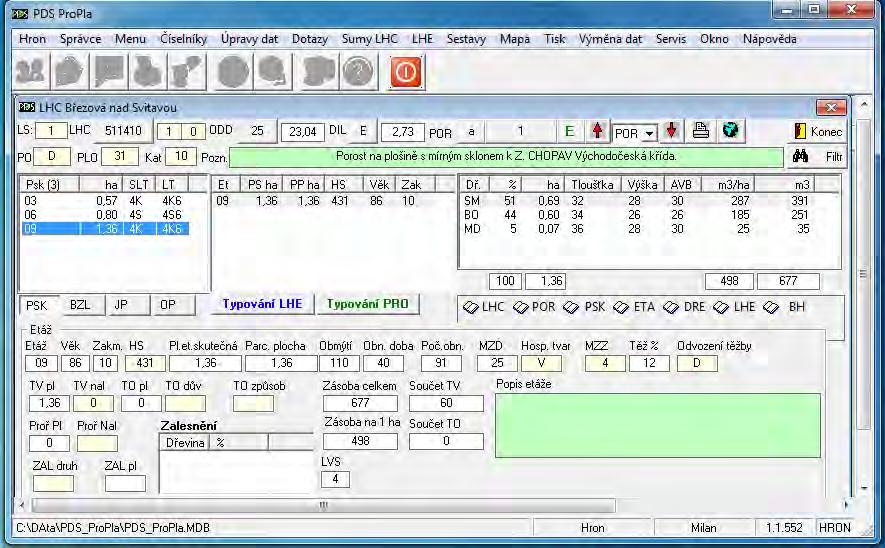Click the Kat field showing 10
Viewport: 885px width, 548px height.
click(x=181, y=156)
